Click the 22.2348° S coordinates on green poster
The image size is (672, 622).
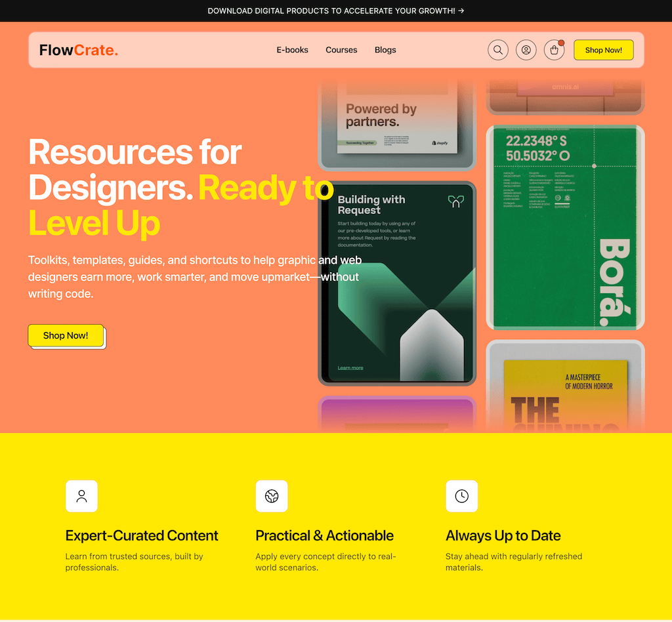tap(536, 141)
